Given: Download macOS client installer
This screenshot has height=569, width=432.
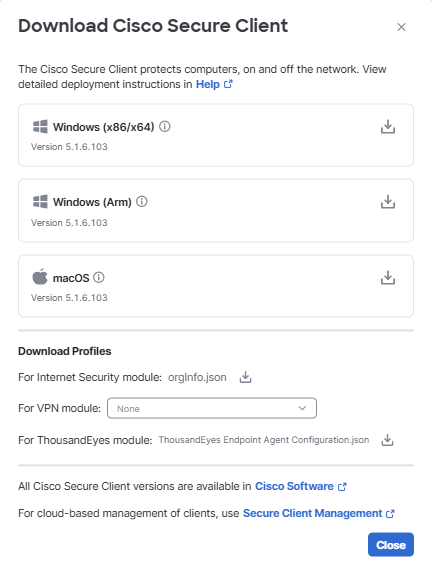Looking at the screenshot, I should pyautogui.click(x=388, y=277).
